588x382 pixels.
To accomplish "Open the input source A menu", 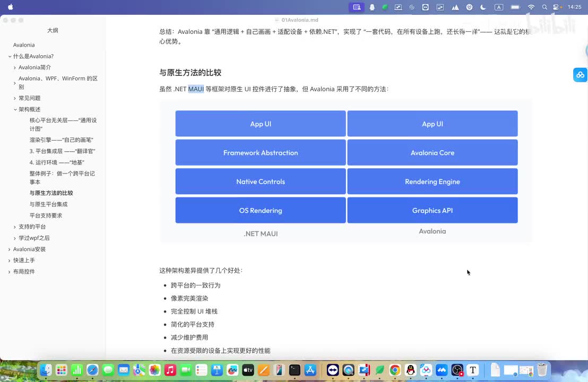I will [499, 7].
